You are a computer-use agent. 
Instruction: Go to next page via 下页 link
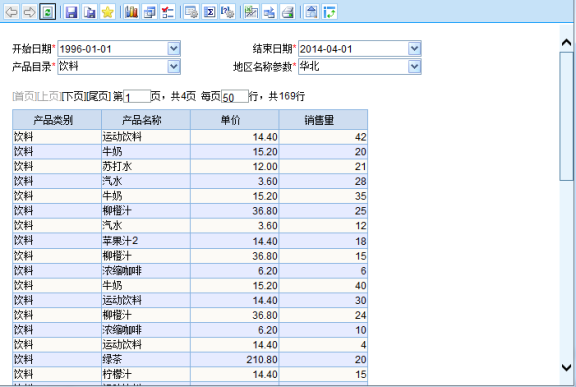coord(74,96)
